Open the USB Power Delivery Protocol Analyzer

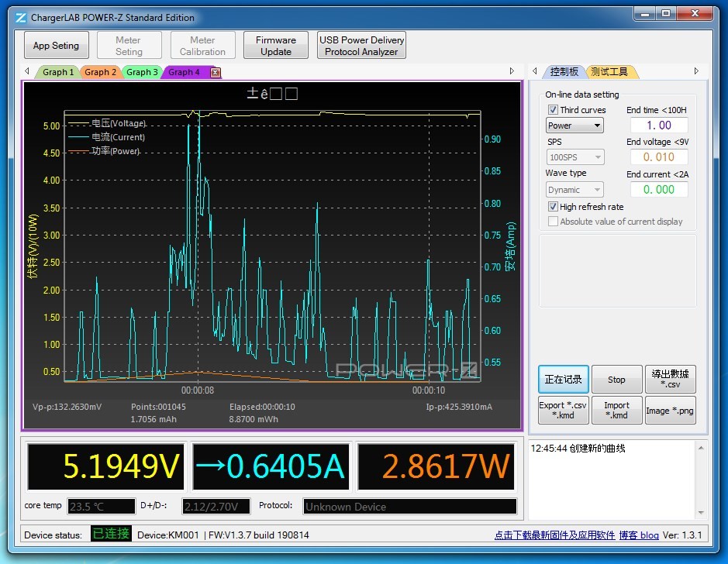361,46
